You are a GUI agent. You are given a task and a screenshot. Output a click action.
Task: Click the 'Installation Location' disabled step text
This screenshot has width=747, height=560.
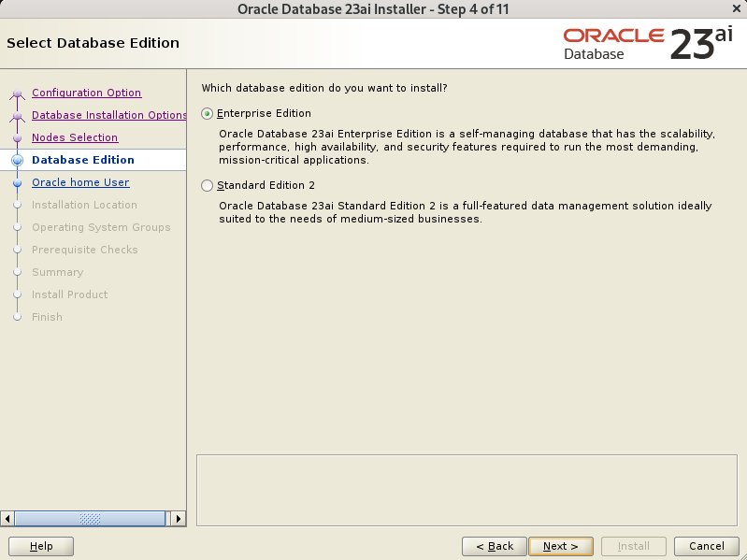pyautogui.click(x=84, y=205)
